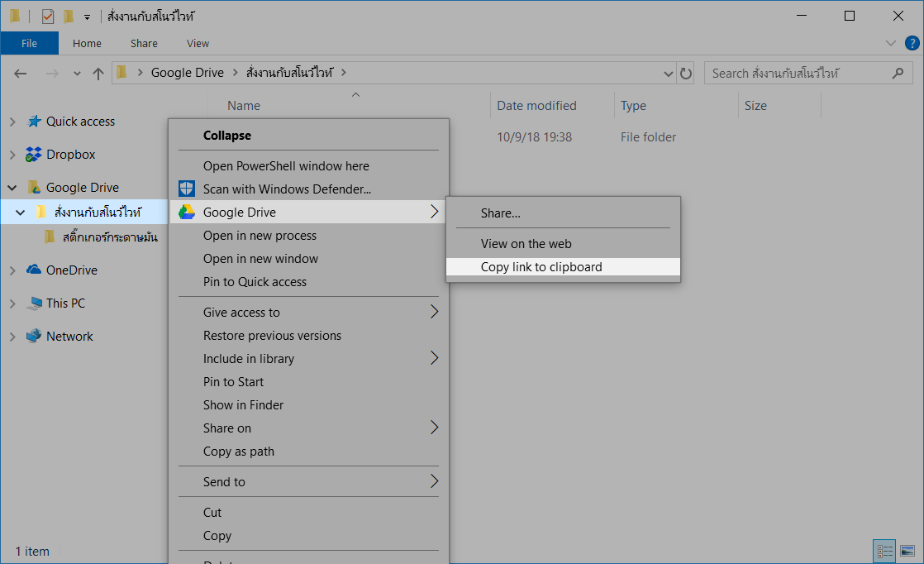Open the Google Drive context submenu
The width and height of the screenshot is (924, 564).
point(308,213)
